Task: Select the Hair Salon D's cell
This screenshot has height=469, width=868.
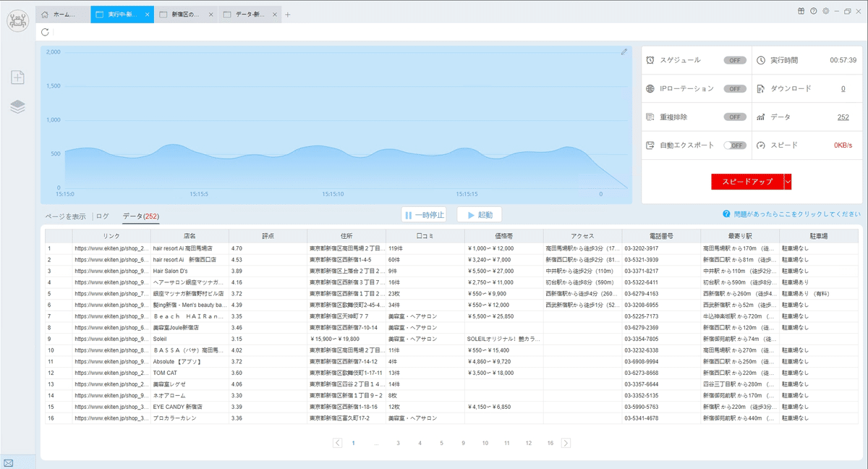Action: pos(190,271)
